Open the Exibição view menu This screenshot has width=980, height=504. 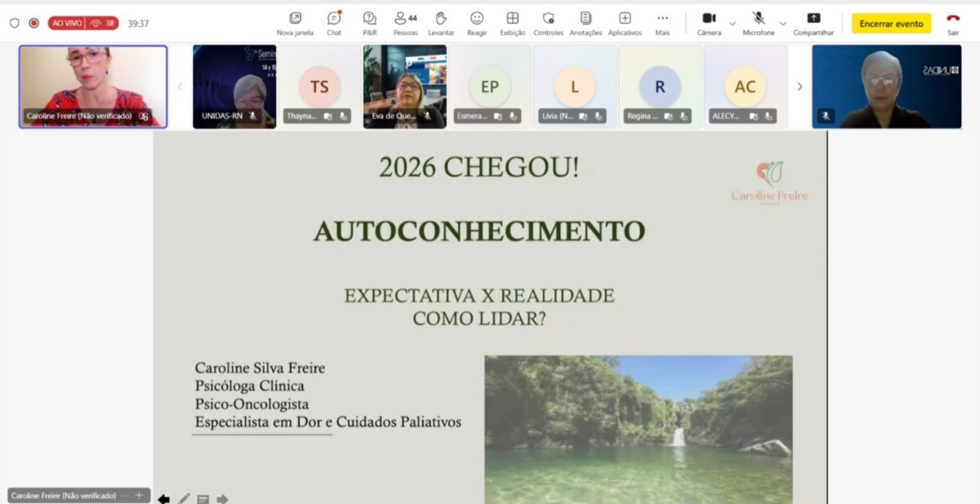point(512,23)
